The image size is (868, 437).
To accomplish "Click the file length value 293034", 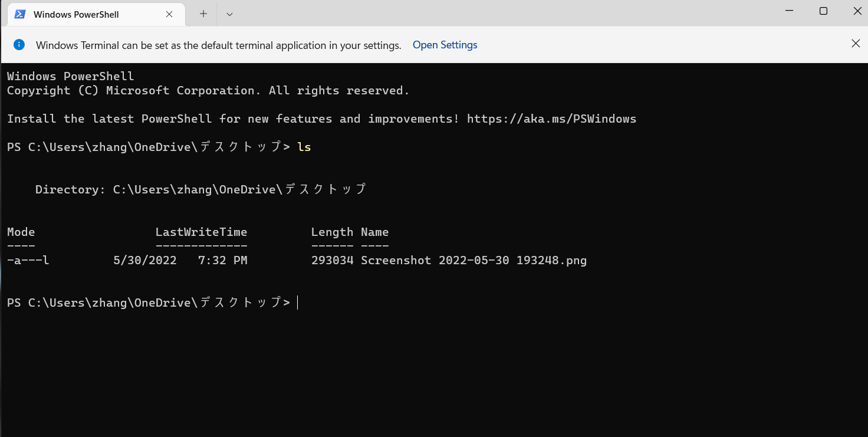I will click(x=332, y=260).
